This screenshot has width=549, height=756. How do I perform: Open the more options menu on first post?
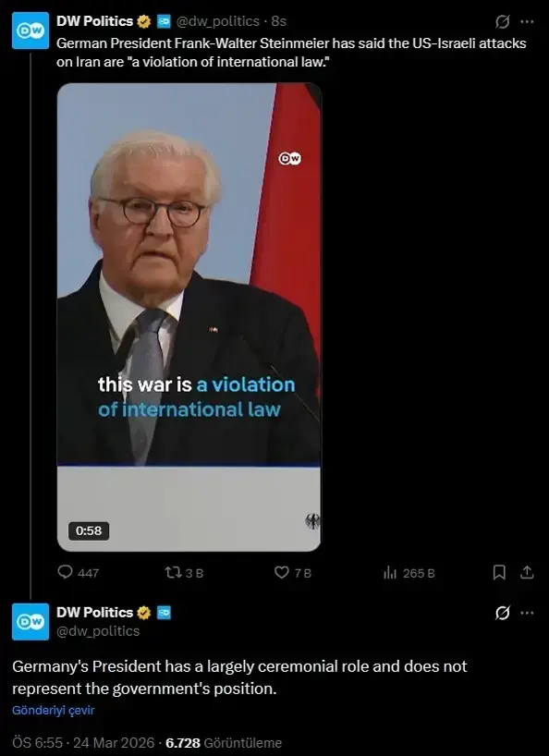coord(528,21)
